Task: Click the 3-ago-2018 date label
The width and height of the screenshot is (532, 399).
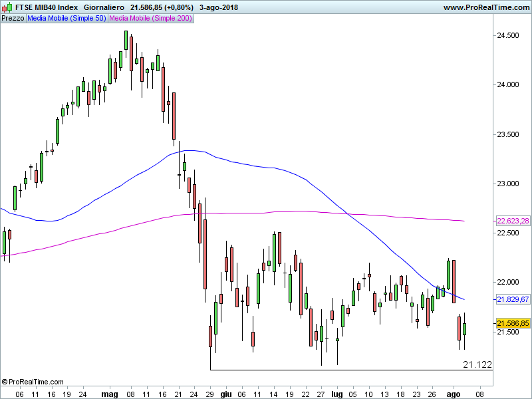Action: click(x=219, y=7)
